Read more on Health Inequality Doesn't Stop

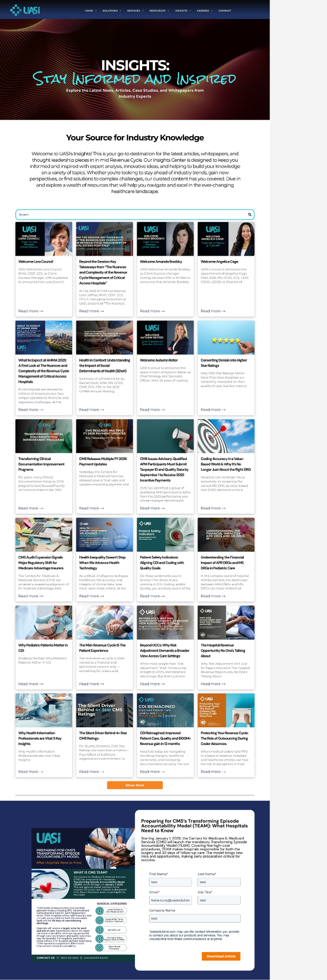click(x=91, y=596)
